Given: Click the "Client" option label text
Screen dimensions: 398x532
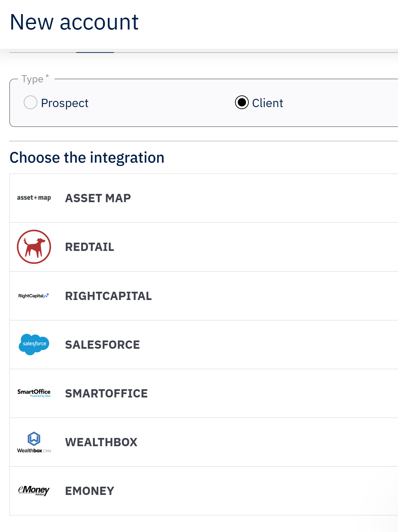Looking at the screenshot, I should tap(267, 103).
